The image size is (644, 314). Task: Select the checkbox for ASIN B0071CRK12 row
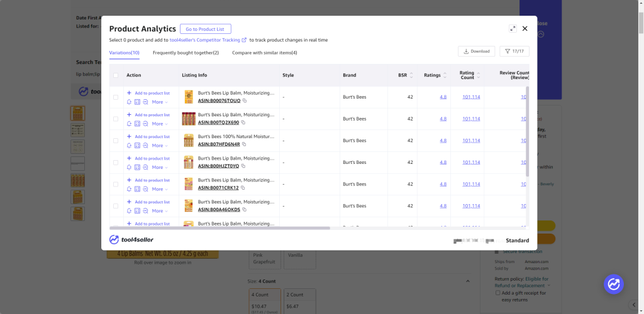(x=116, y=184)
